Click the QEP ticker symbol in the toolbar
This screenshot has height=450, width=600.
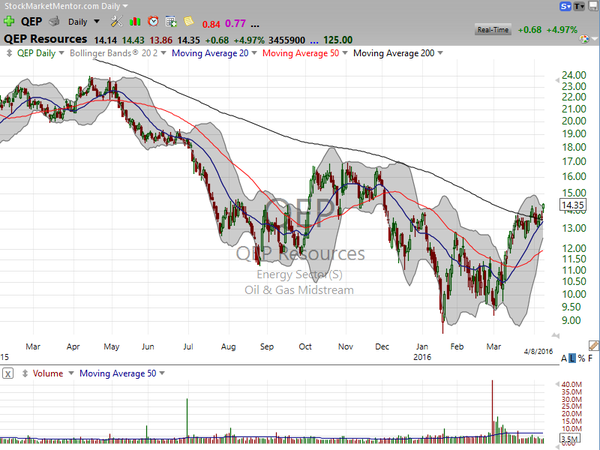(x=31, y=21)
